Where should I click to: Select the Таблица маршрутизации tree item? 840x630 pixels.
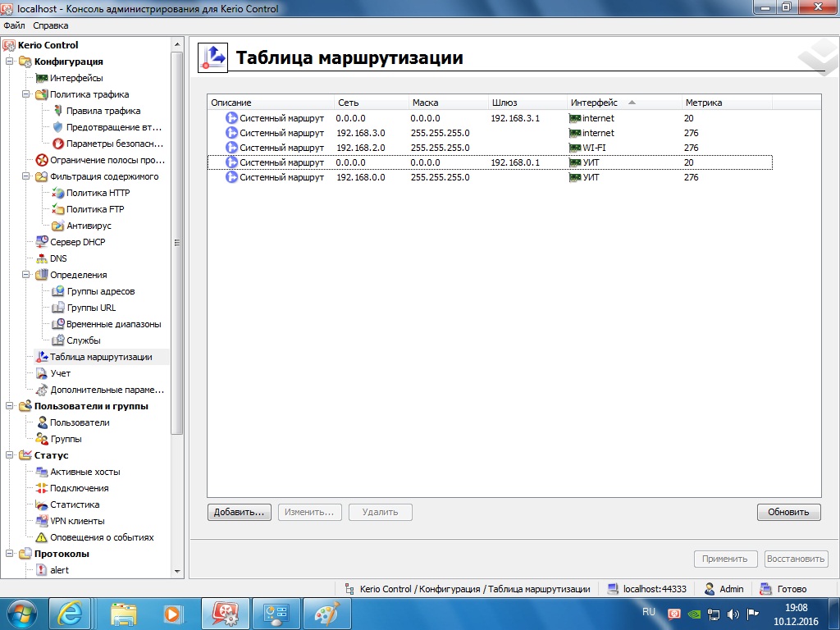pos(101,357)
